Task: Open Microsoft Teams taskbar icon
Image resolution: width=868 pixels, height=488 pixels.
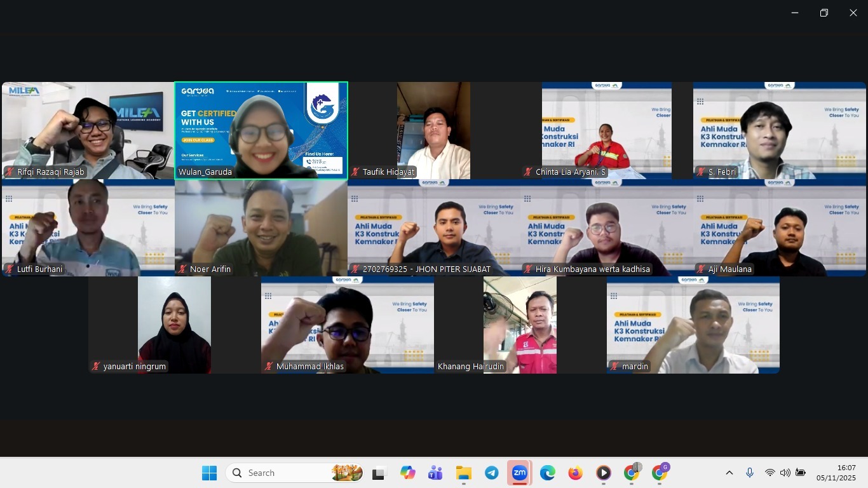Action: (435, 473)
